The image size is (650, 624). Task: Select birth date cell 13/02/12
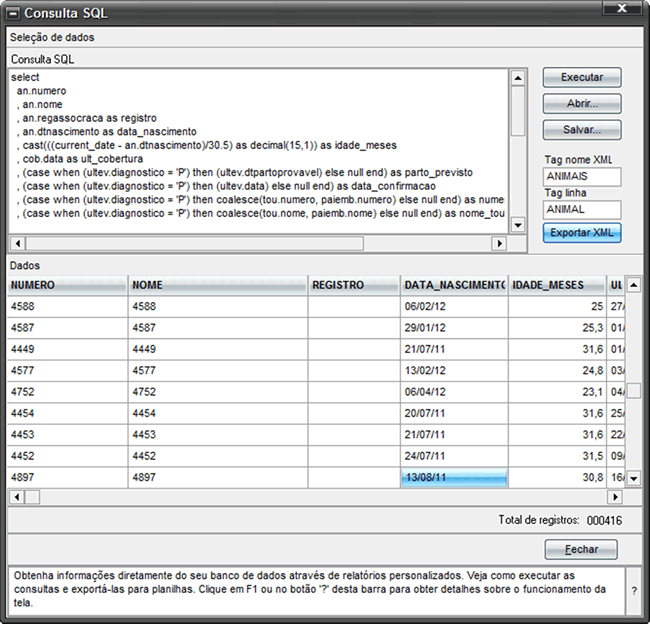[x=454, y=371]
